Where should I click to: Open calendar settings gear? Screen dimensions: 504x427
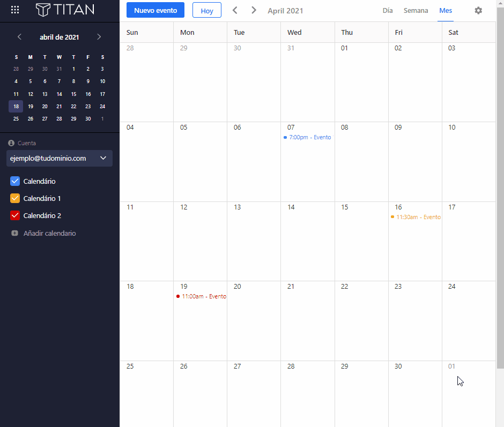478,11
